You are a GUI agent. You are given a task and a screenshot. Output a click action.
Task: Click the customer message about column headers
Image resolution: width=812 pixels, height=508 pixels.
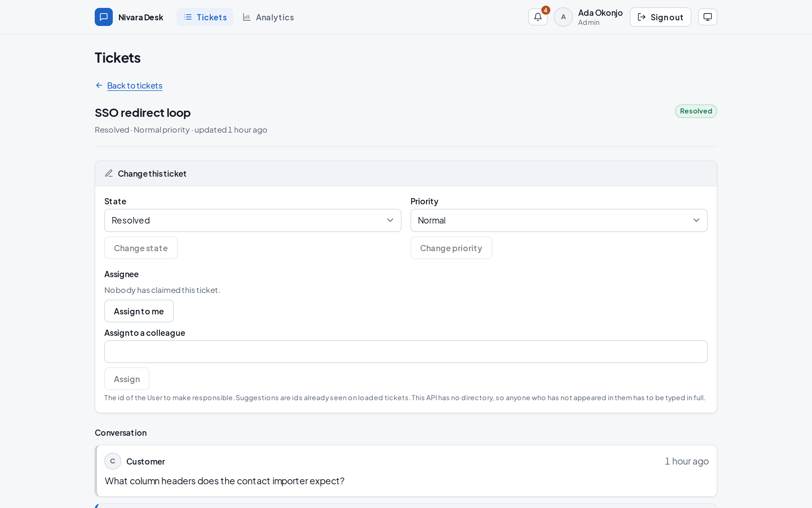pos(224,481)
